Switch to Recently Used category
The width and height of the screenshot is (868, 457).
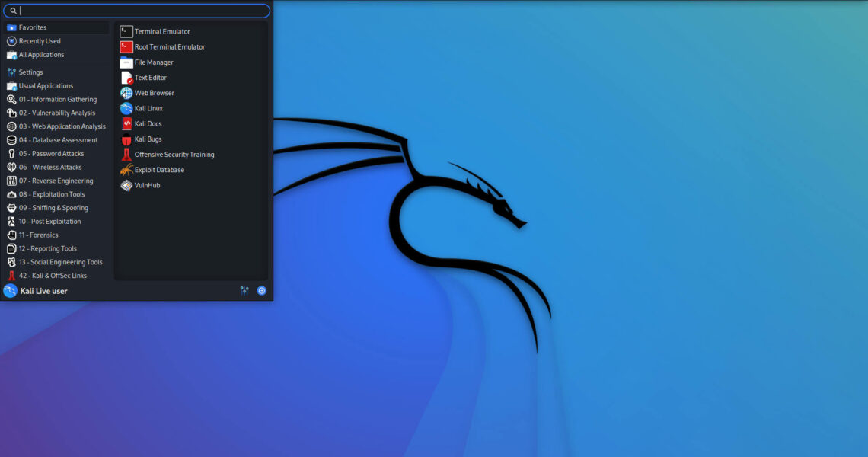40,41
